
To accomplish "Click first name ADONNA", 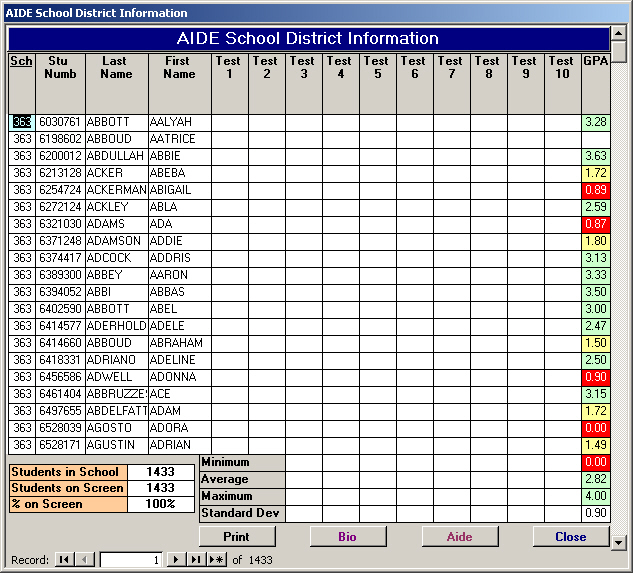I will (x=180, y=377).
